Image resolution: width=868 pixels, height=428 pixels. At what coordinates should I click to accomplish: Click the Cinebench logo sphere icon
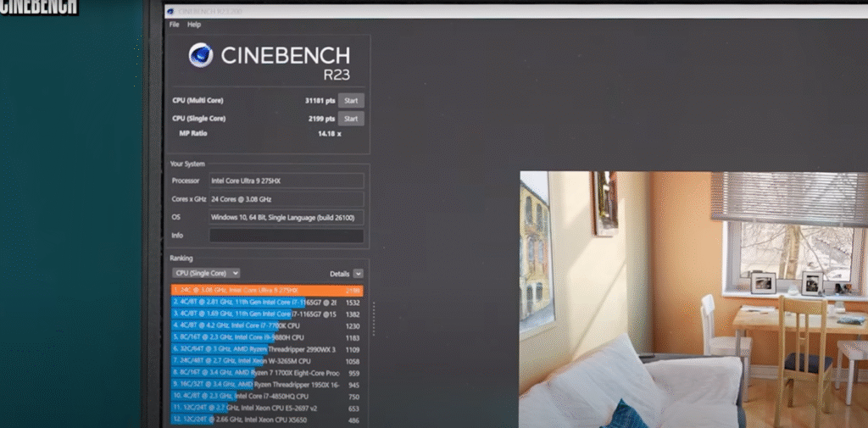(200, 56)
